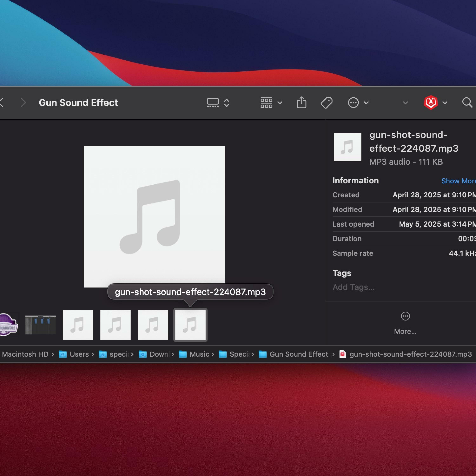Expand the Action ellipsis menu chevron
Viewport: 476px width, 476px height.
pyautogui.click(x=366, y=102)
